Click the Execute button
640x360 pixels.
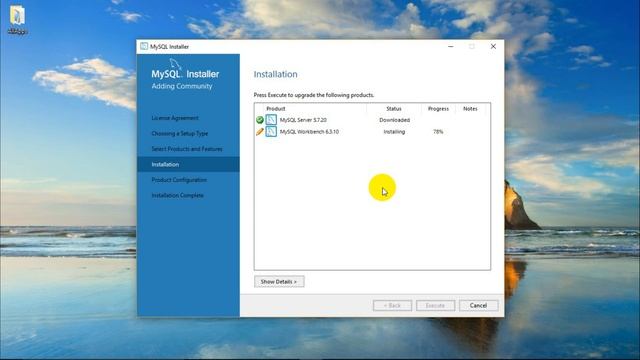[x=436, y=305]
